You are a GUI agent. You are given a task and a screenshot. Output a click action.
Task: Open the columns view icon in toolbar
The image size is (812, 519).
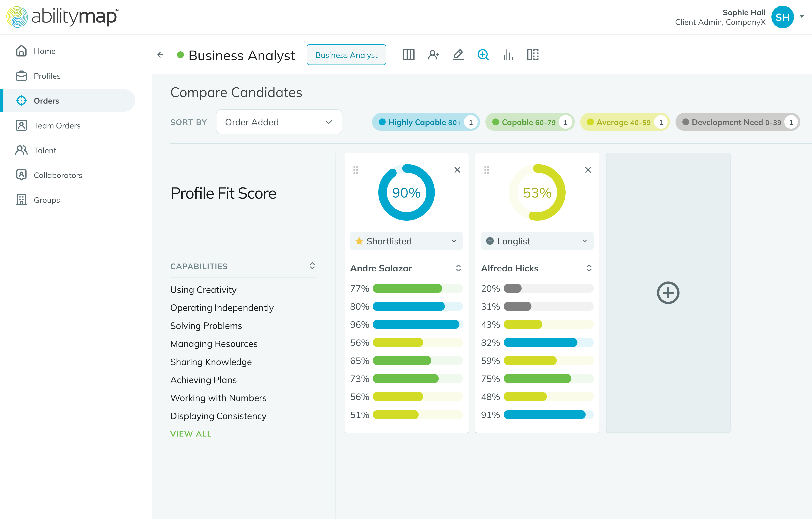[x=408, y=55]
